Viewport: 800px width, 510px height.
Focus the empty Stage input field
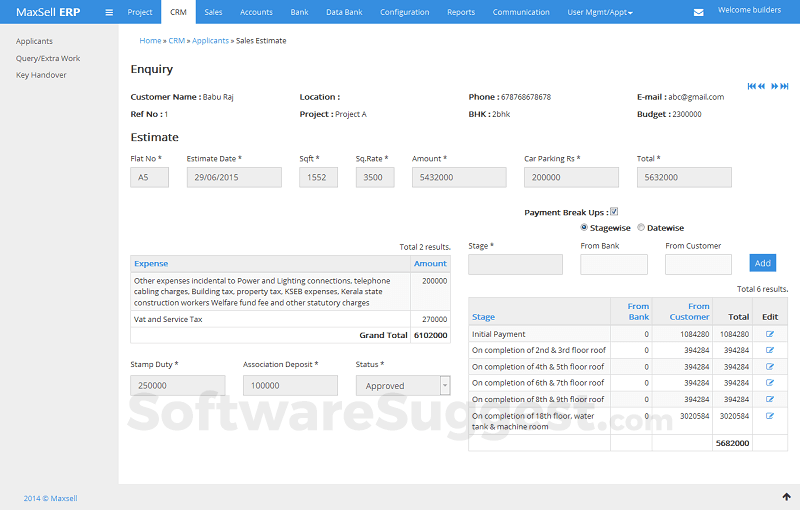[x=515, y=265]
